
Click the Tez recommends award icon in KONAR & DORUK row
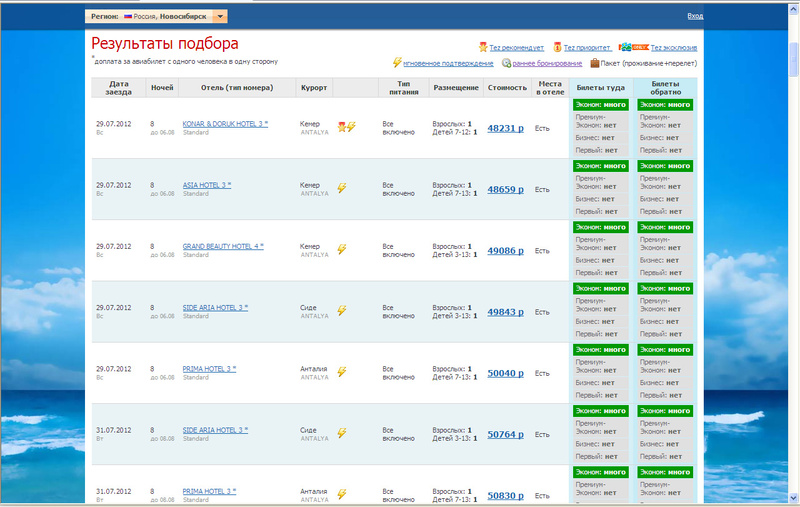coord(341,127)
